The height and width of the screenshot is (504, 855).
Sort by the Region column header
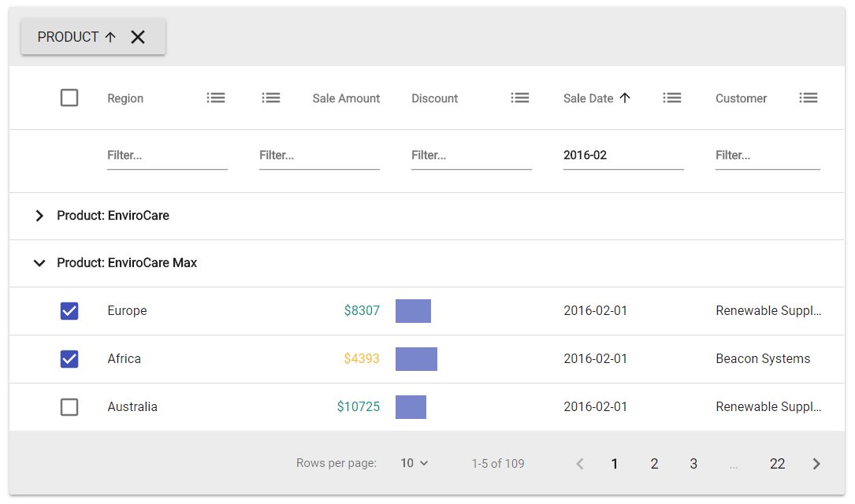[125, 98]
